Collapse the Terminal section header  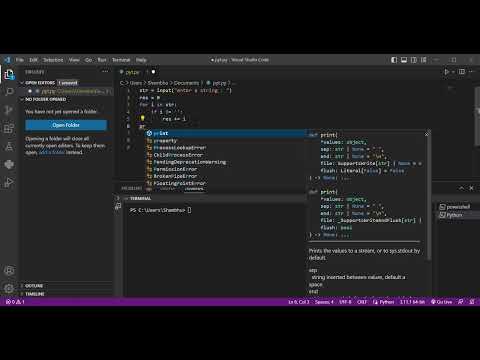(x=140, y=198)
